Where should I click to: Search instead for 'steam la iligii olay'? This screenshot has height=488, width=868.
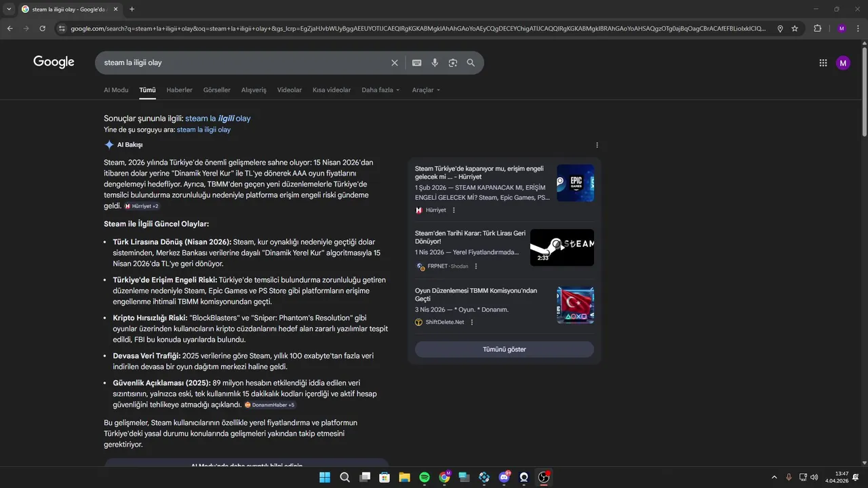click(203, 129)
